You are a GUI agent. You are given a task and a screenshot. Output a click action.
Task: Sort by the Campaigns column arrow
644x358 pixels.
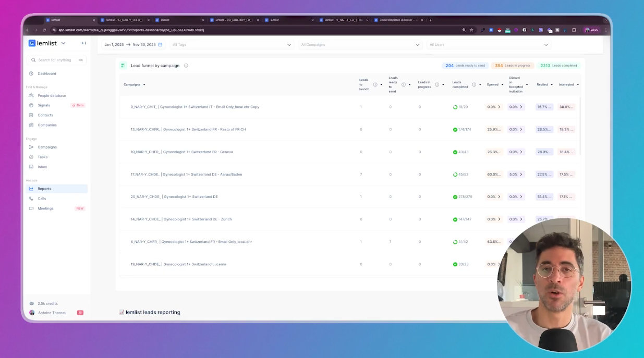[x=144, y=84]
